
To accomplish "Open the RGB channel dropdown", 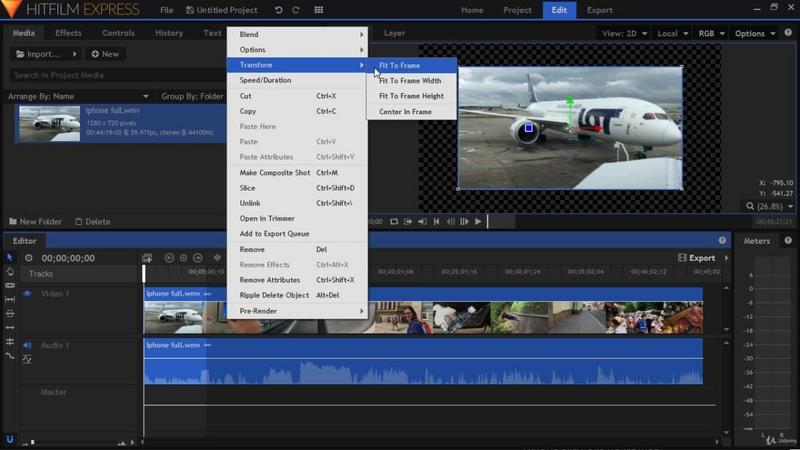I will 711,33.
